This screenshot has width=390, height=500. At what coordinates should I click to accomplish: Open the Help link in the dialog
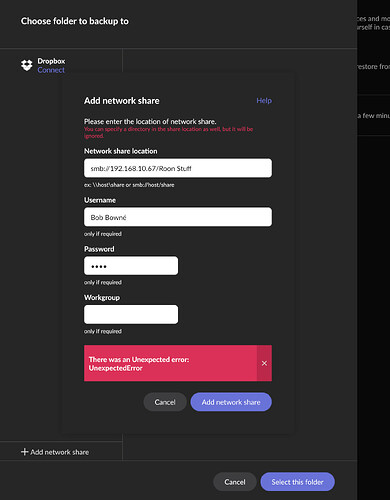point(264,100)
